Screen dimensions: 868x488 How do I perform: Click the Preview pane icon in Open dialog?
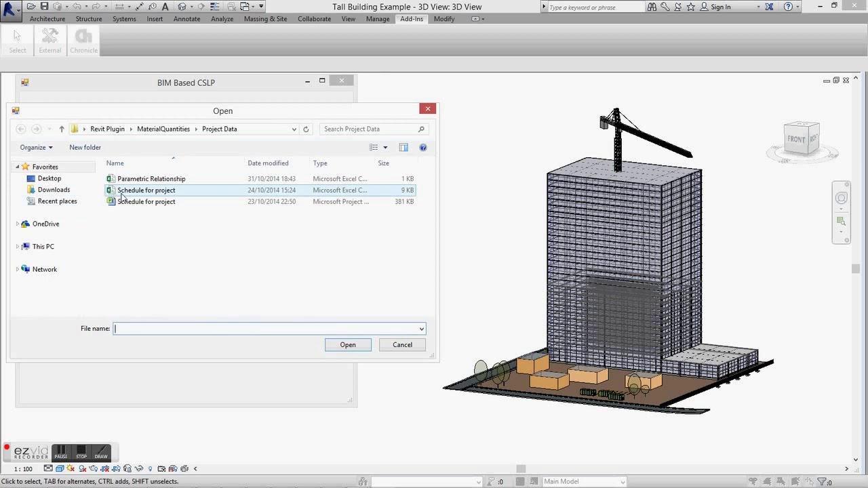403,147
